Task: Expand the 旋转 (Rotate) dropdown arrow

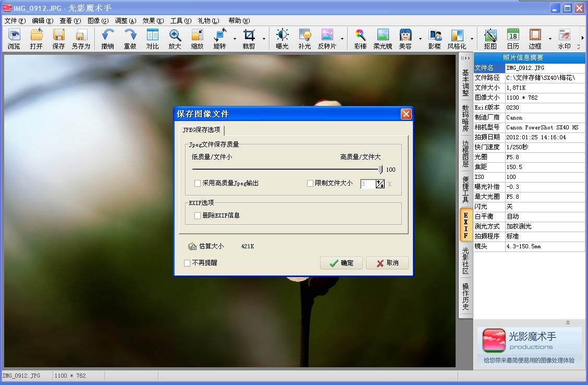Action: click(x=235, y=39)
